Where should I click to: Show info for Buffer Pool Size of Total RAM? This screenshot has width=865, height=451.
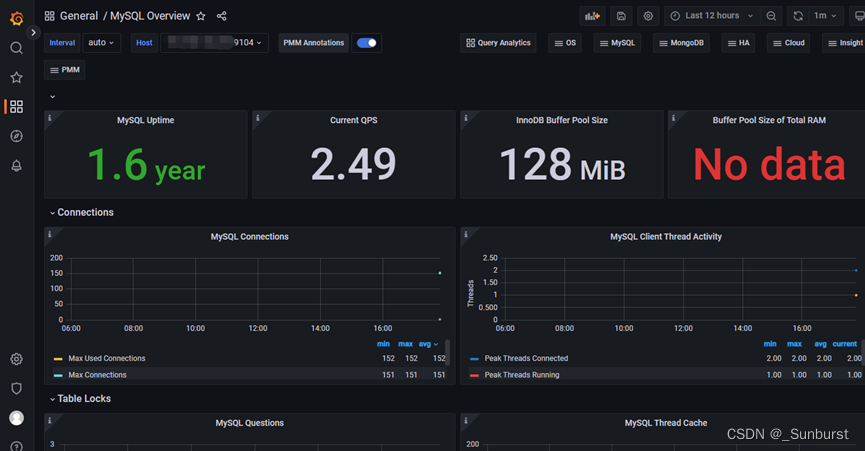674,117
